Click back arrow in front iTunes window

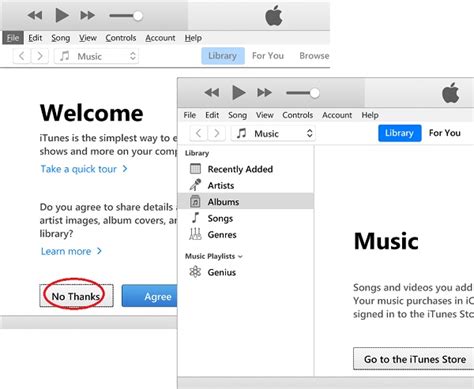(x=199, y=133)
